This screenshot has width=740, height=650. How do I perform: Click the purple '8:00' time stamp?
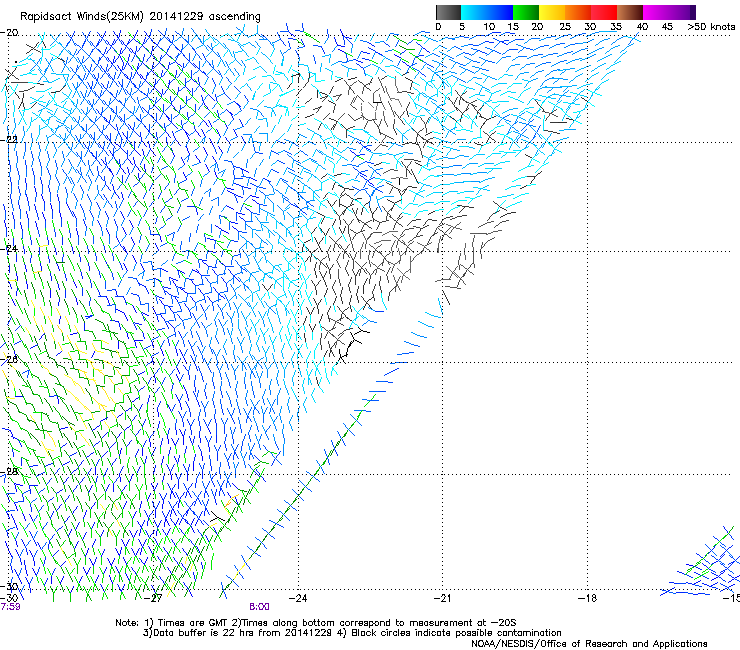coord(259,607)
